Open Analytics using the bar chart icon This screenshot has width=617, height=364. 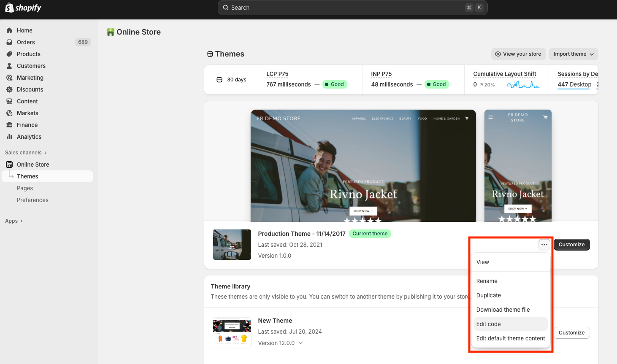(9, 137)
